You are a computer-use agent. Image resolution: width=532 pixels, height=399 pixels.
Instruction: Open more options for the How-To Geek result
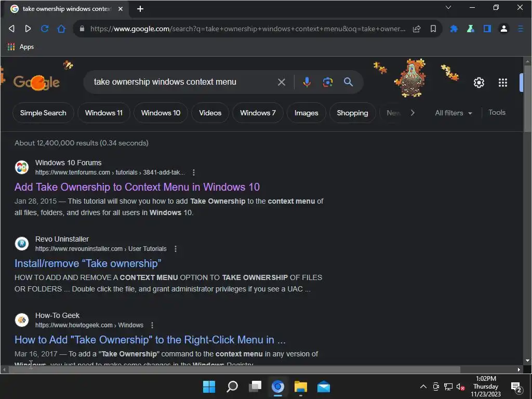pos(152,325)
